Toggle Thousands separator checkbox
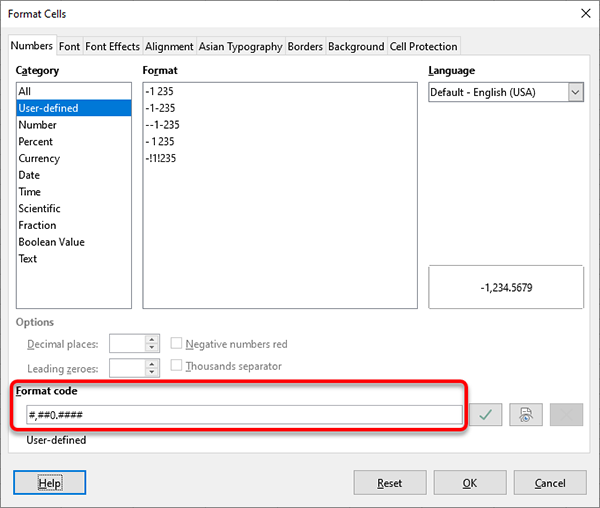 176,365
